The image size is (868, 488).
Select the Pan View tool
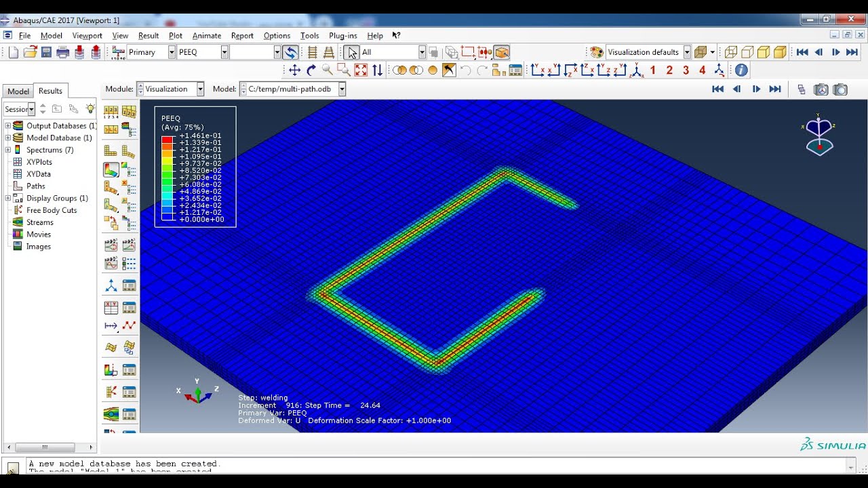point(294,70)
